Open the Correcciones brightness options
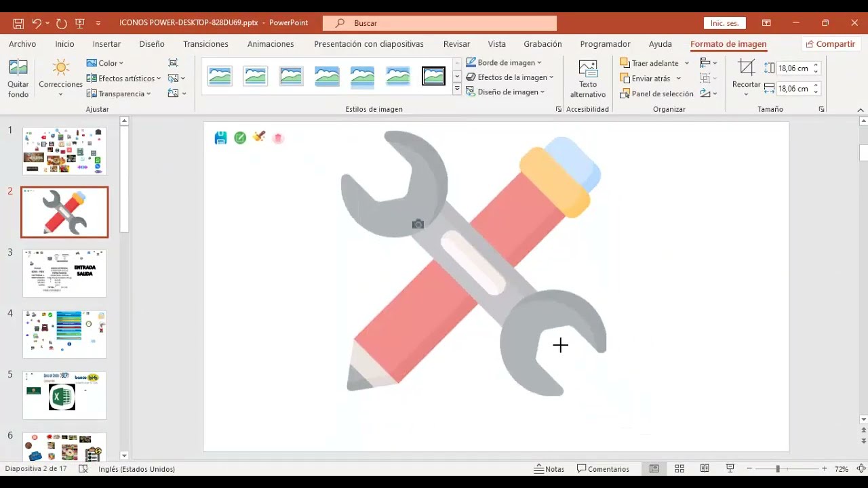The width and height of the screenshot is (868, 488). pos(60,79)
